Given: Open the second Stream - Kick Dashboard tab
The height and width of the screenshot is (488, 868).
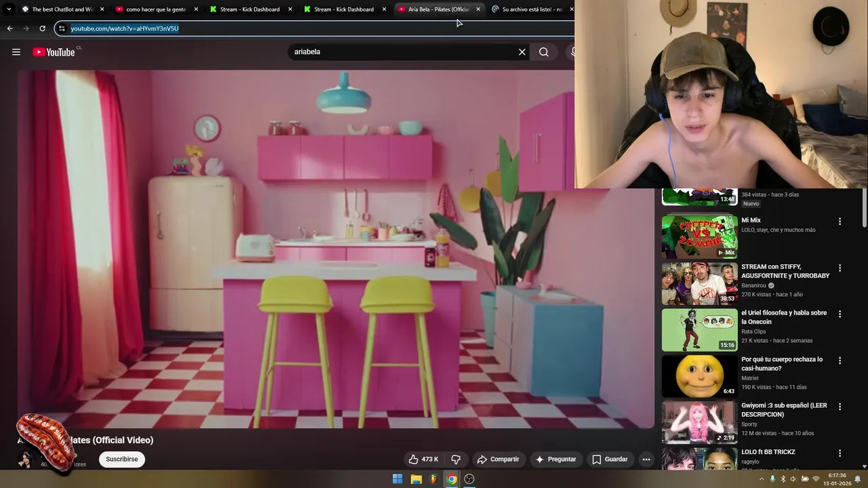Looking at the screenshot, I should coord(344,9).
